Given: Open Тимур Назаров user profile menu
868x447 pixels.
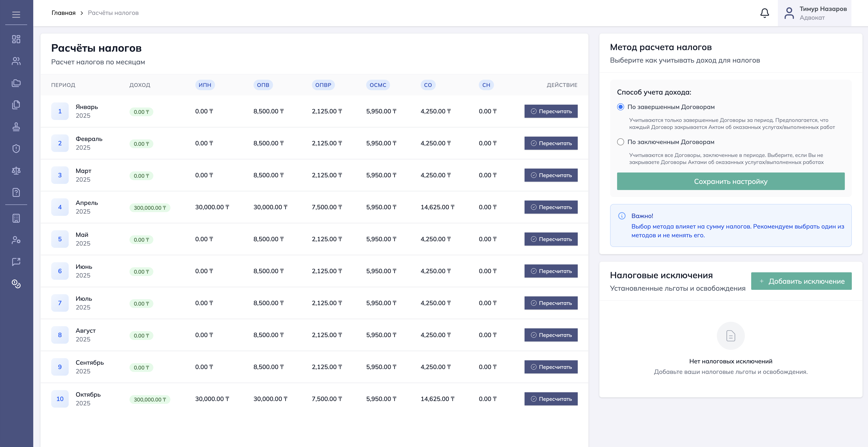Looking at the screenshot, I should click(x=814, y=13).
